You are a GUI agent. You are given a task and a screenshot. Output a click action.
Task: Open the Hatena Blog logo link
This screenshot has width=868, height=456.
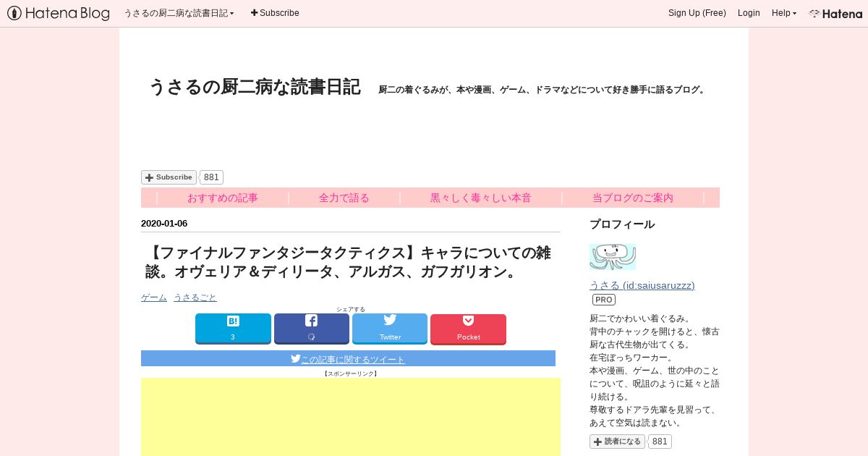coord(59,13)
